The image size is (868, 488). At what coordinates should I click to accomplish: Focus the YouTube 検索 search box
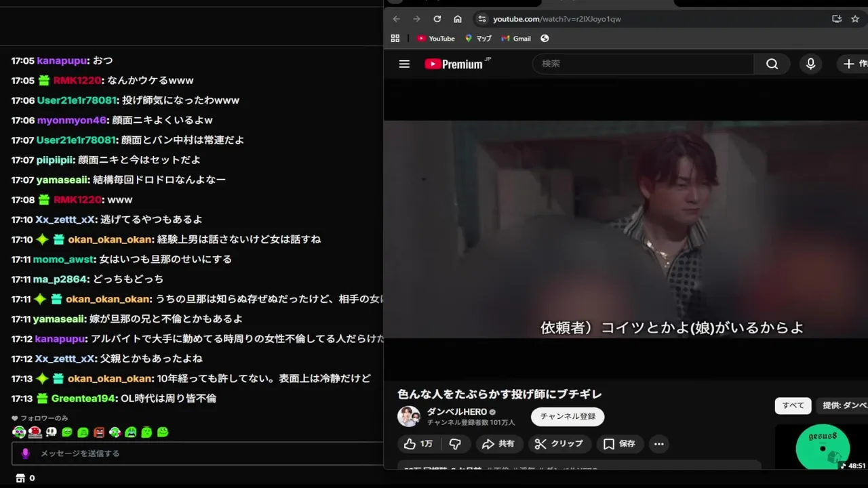pos(644,64)
